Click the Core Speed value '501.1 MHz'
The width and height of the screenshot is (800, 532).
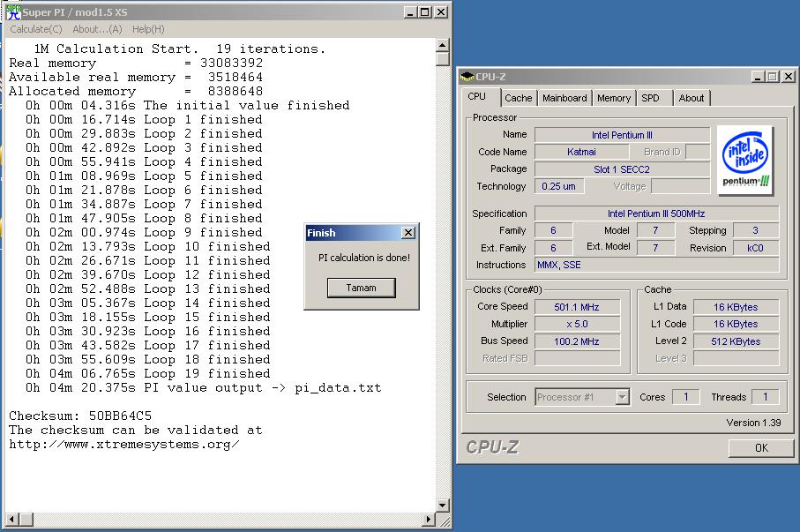click(x=577, y=307)
